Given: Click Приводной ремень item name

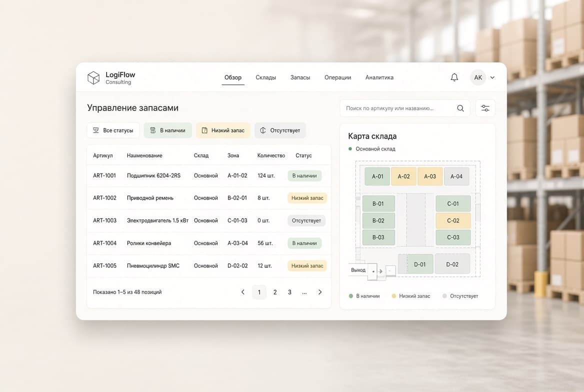Looking at the screenshot, I should 150,198.
